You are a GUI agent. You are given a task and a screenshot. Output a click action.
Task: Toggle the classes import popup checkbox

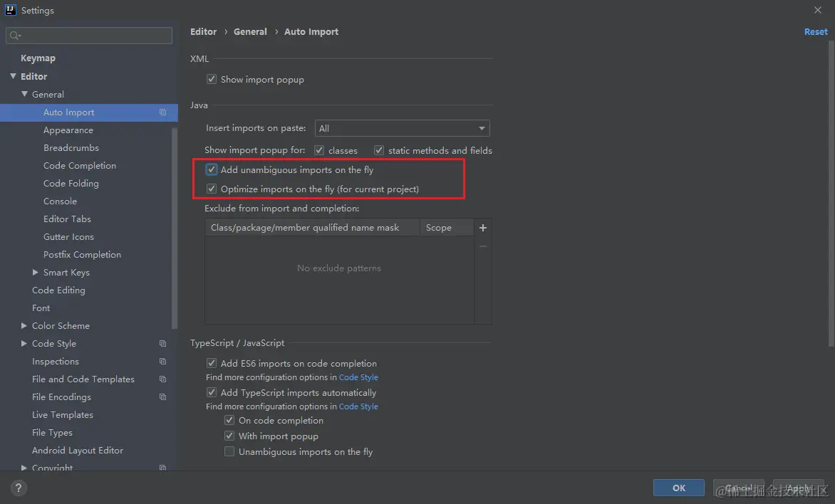[x=319, y=151]
